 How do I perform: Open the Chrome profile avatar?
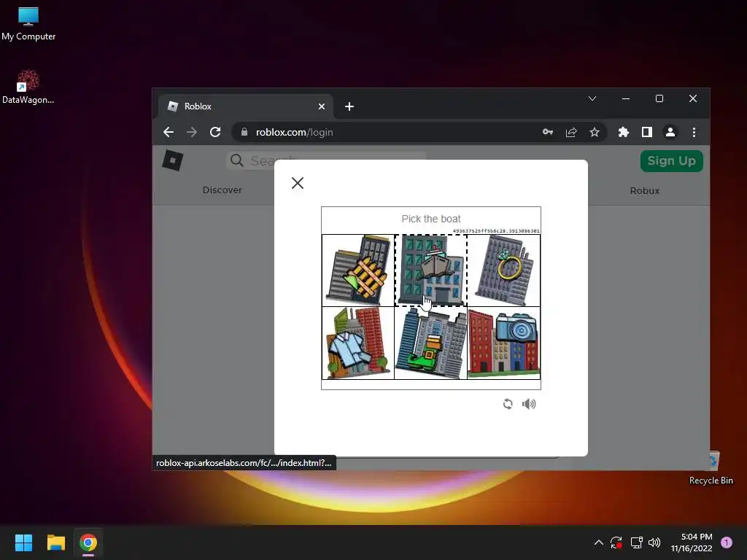(x=670, y=132)
